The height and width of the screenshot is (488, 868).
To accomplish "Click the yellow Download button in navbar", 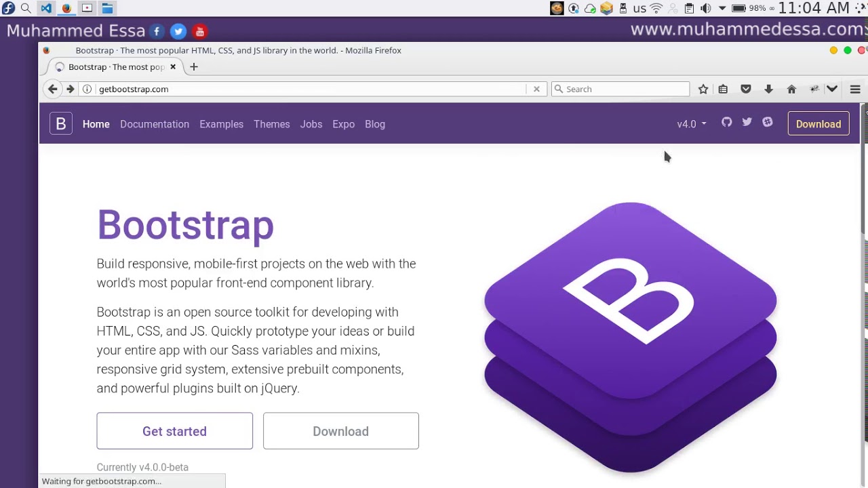I will pyautogui.click(x=818, y=123).
